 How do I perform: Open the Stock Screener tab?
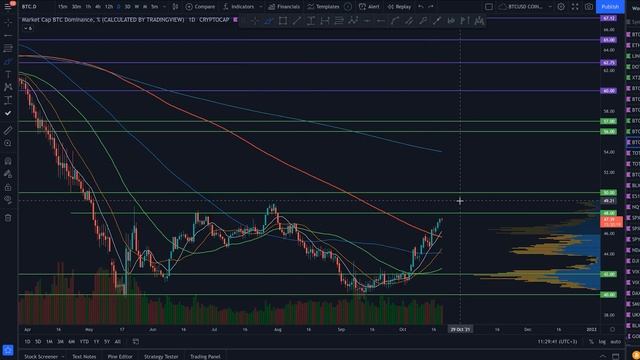(41, 356)
